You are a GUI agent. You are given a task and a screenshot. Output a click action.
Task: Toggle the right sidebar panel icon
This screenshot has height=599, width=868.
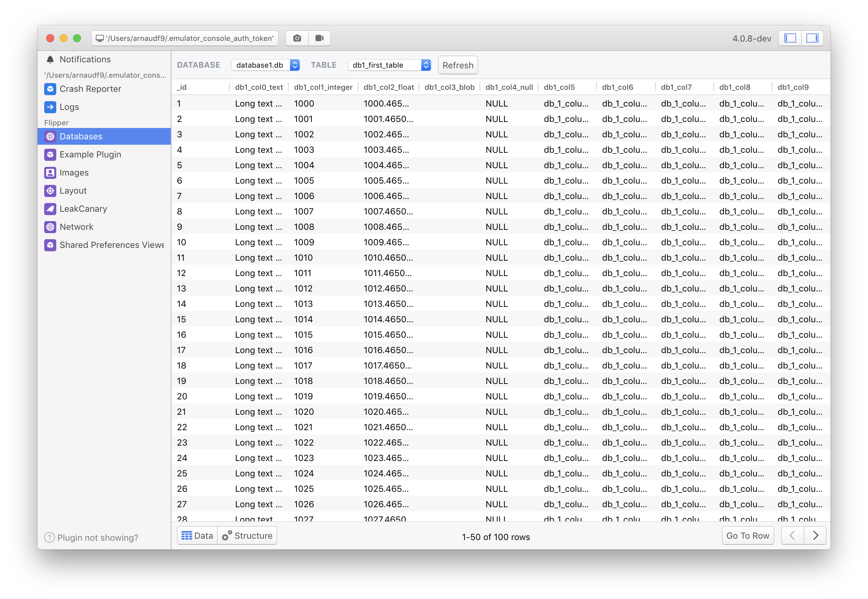(813, 38)
